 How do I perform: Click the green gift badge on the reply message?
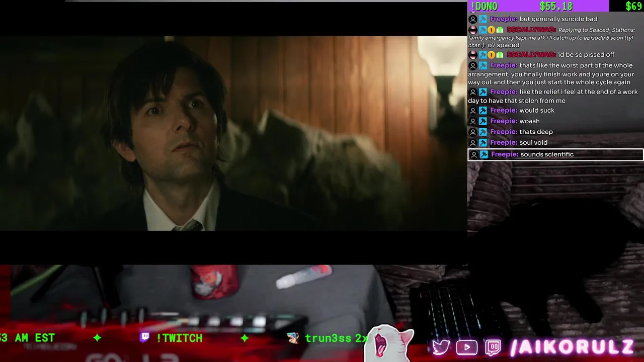coord(500,30)
